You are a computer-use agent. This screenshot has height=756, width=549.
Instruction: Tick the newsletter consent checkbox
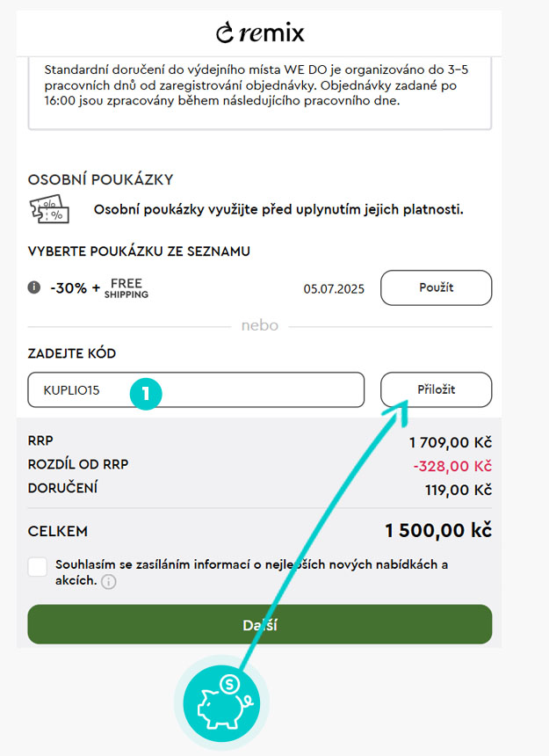click(38, 567)
